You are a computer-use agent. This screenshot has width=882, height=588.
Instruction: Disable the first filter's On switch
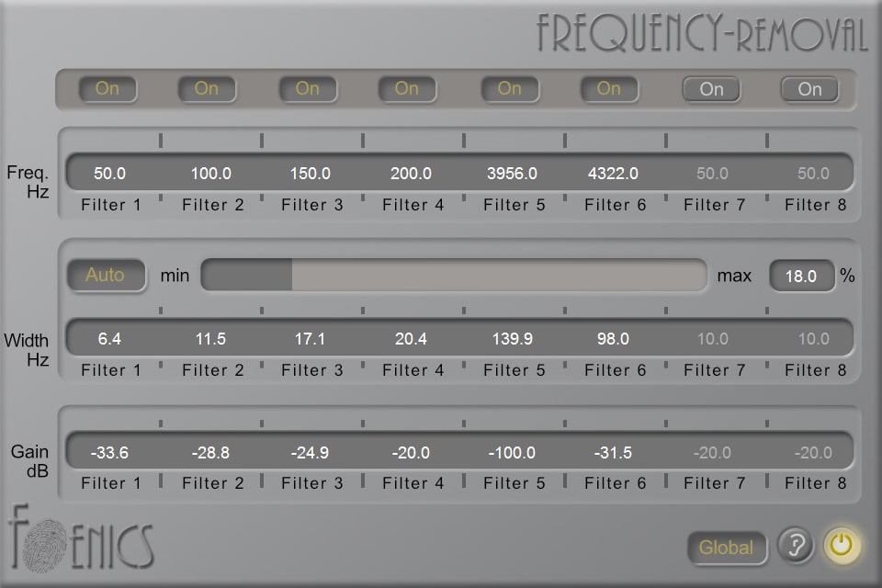coord(107,89)
